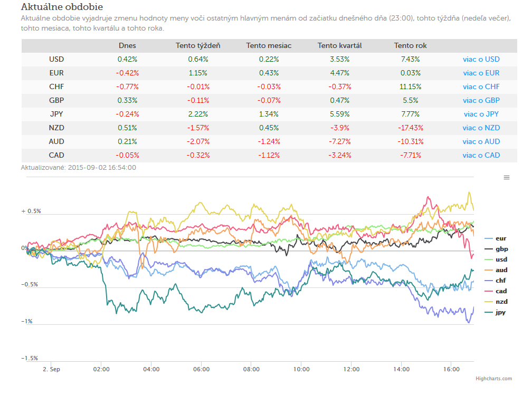Open the chart hamburger menu icon

[507, 177]
